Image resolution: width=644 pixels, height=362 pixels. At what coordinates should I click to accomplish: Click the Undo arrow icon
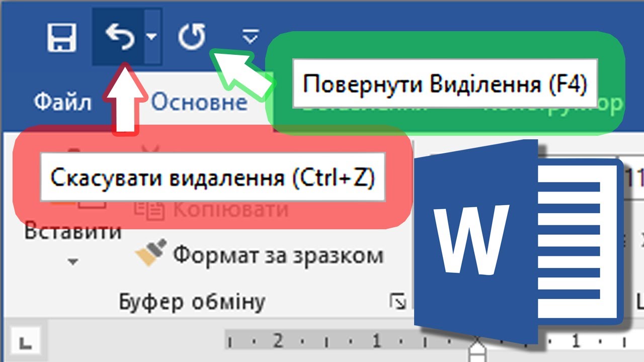tap(119, 37)
